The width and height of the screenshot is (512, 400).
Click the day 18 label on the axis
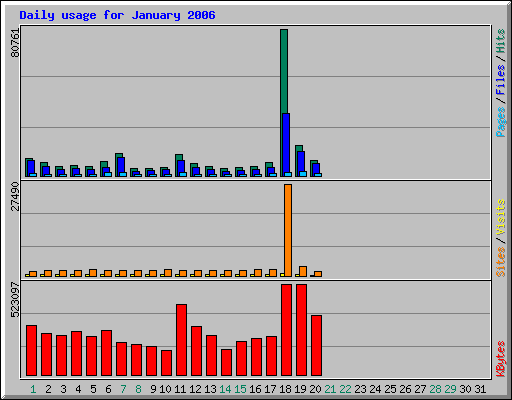pos(285,389)
